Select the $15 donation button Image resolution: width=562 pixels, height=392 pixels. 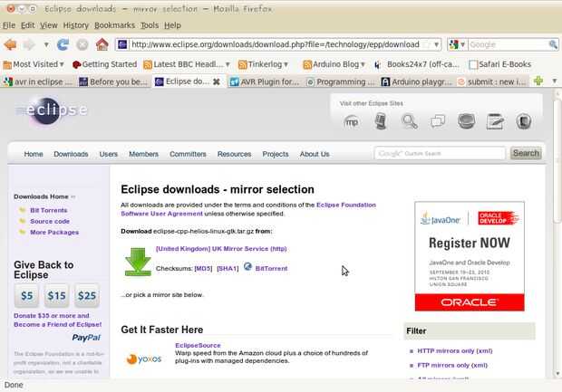click(56, 296)
